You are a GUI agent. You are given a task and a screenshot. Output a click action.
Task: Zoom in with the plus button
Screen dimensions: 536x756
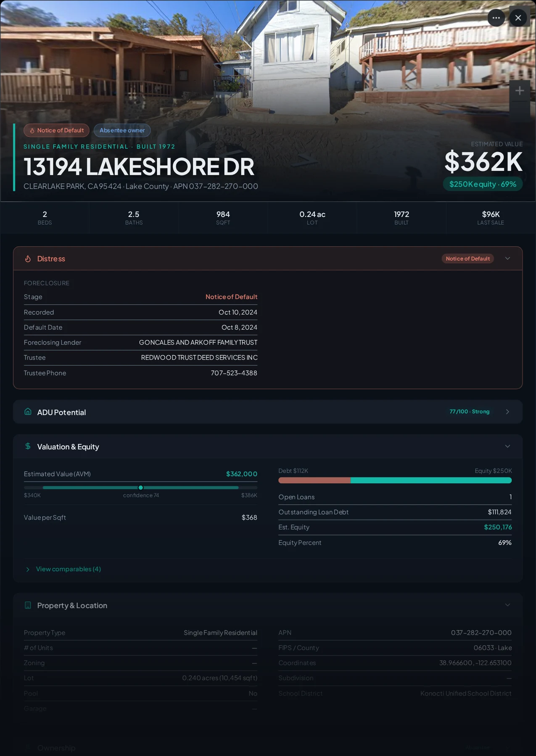(520, 90)
